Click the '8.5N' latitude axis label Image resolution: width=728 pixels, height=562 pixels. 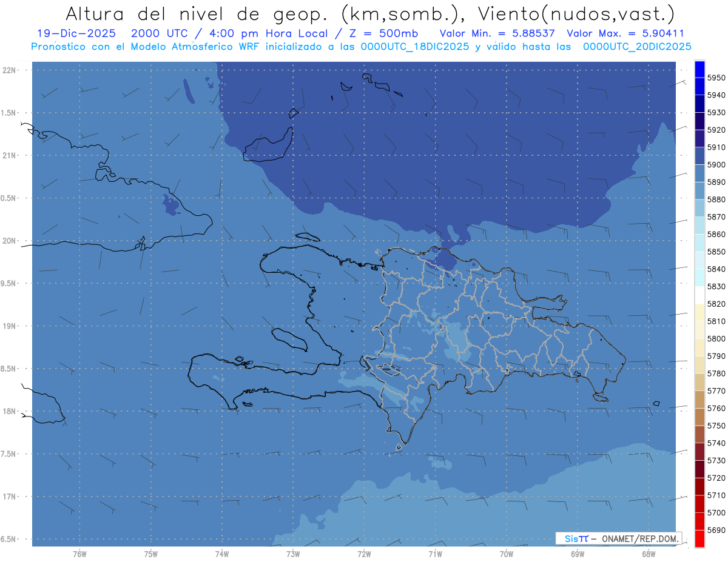(x=9, y=369)
